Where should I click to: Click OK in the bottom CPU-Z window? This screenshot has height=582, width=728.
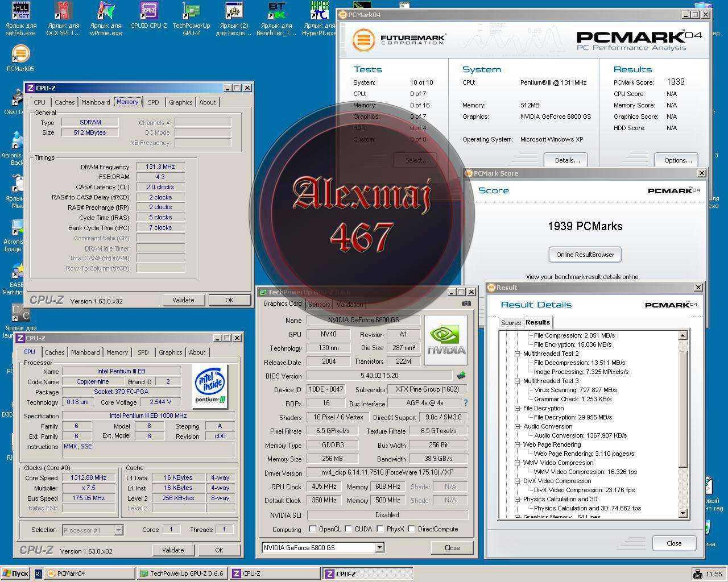coord(219,550)
